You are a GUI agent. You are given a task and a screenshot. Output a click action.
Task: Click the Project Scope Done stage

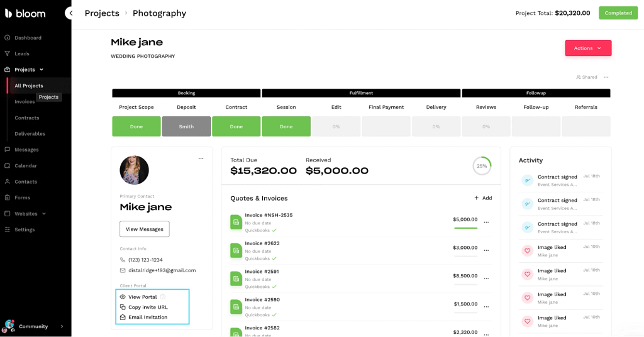(136, 126)
